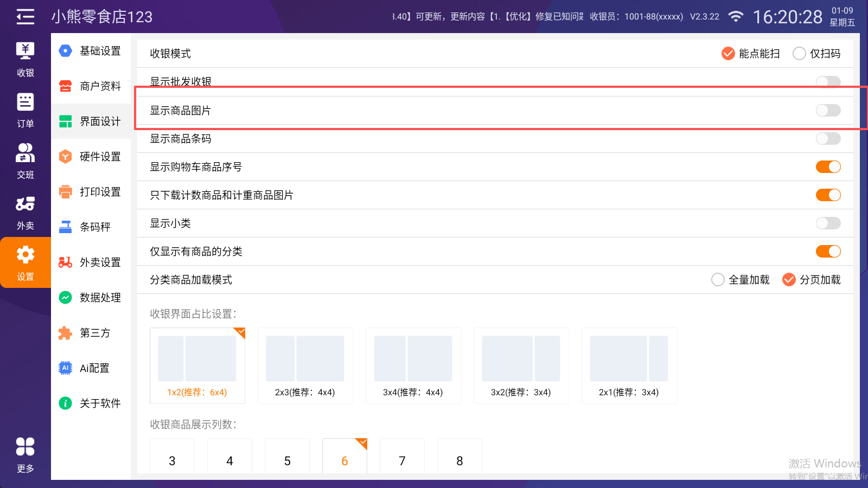Select the 仅扫码 radio option
The height and width of the screenshot is (488, 868).
click(x=799, y=54)
